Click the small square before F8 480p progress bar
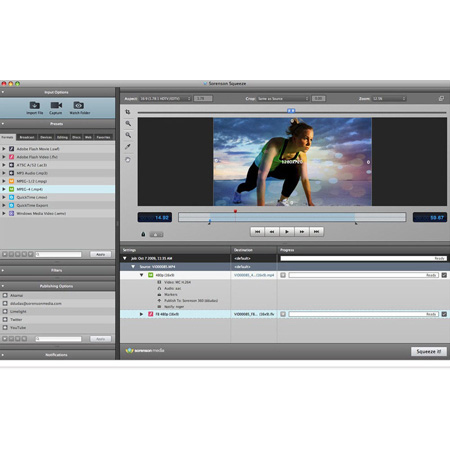Screen dimensions: 450x450 click(283, 314)
